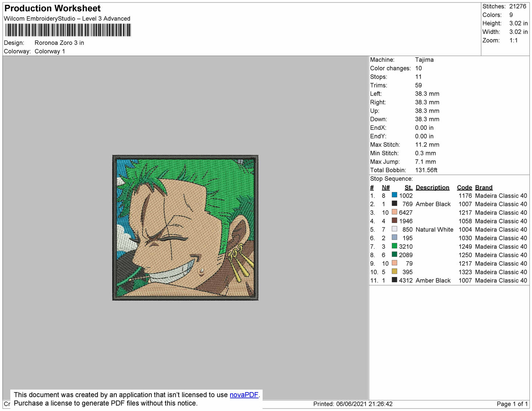The height and width of the screenshot is (411, 532).
Task: Click the barcode under the worksheet title
Action: click(x=68, y=30)
